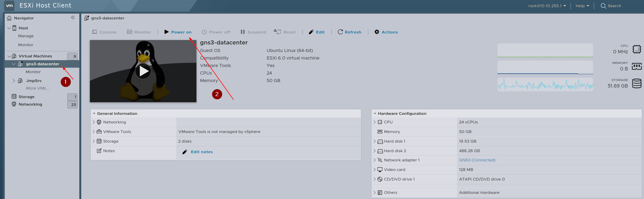The image size is (644, 199).
Task: Click the Reset icon in toolbar
Action: click(277, 31)
